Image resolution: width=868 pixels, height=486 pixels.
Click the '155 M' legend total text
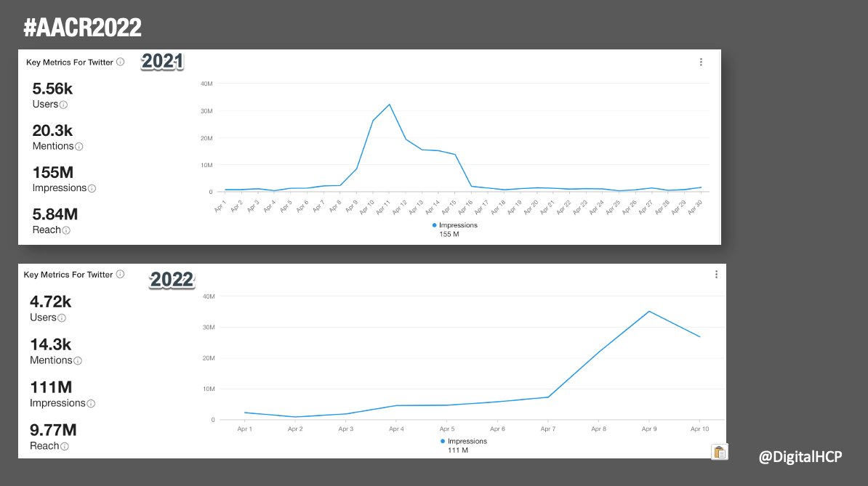click(449, 235)
